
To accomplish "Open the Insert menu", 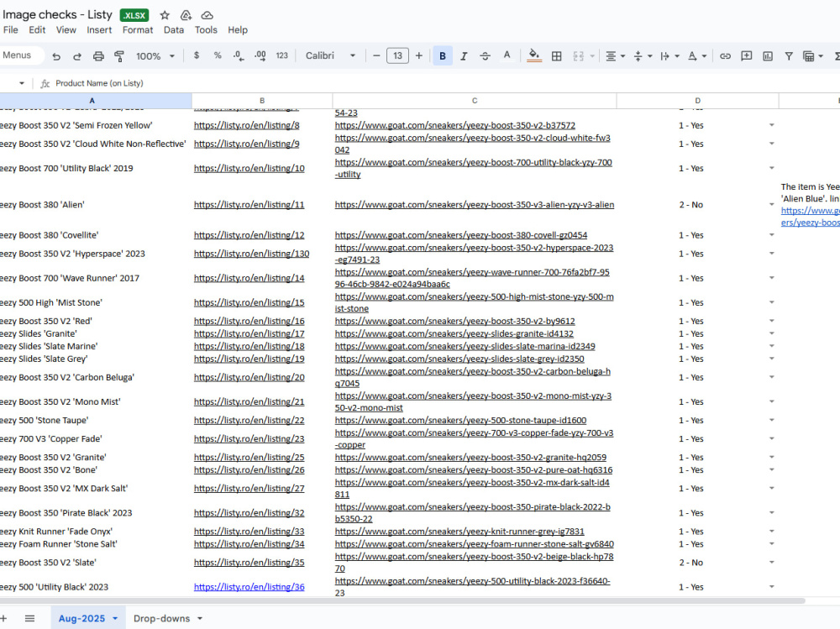I will [99, 30].
